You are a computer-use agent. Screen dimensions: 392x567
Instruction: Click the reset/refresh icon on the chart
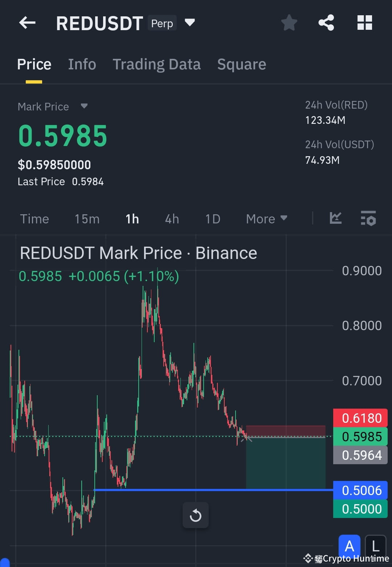click(x=196, y=515)
